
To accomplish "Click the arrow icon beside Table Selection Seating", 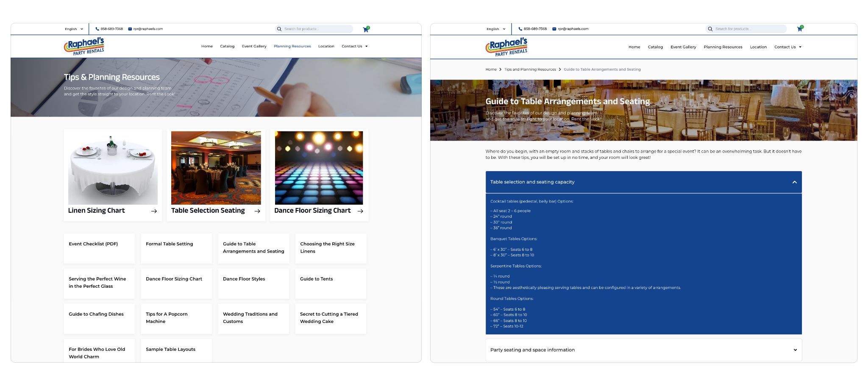I will pos(257,211).
